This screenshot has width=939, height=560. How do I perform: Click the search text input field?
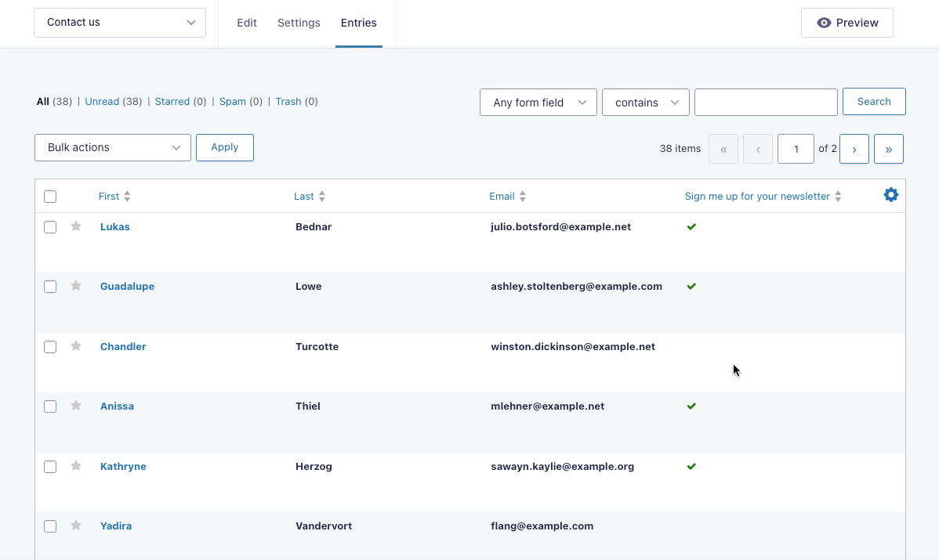point(766,102)
